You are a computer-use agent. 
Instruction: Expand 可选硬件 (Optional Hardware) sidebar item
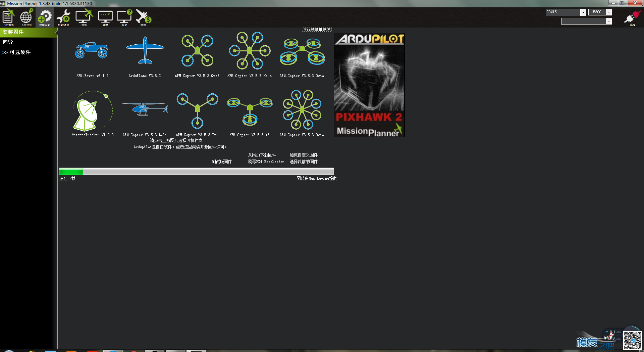point(16,52)
